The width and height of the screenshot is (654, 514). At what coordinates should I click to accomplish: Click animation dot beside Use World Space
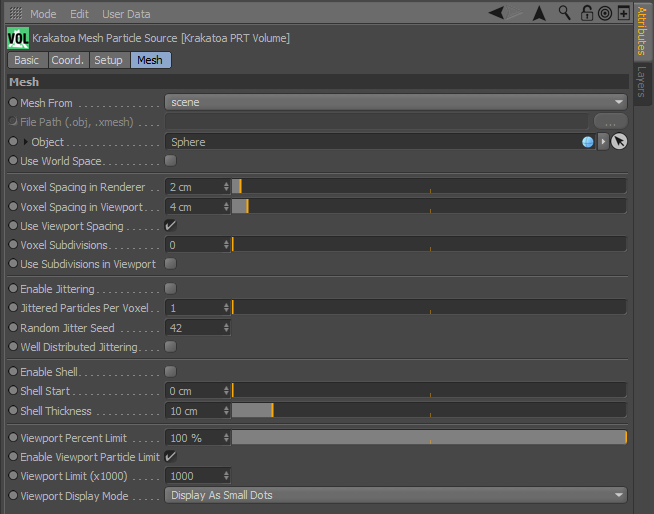(13, 161)
